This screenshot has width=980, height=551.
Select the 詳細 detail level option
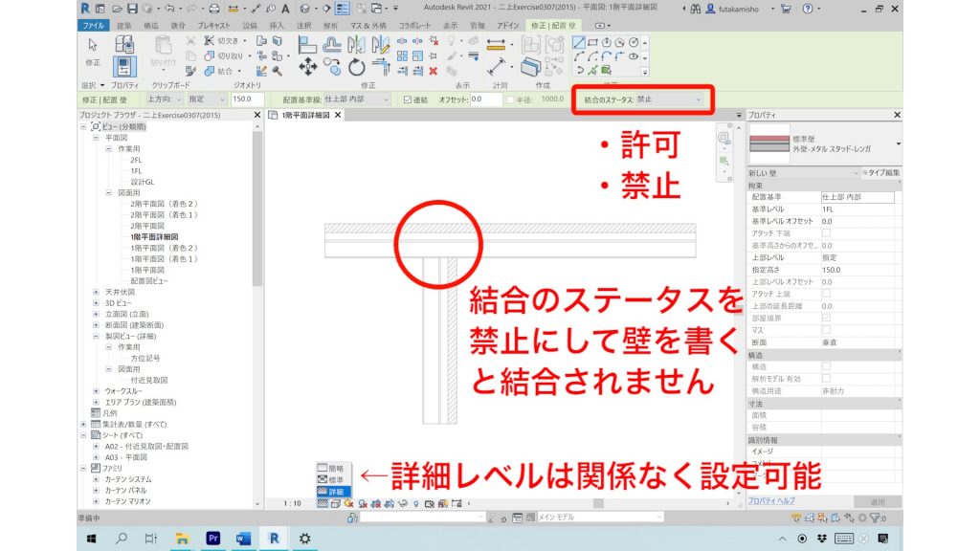pyautogui.click(x=334, y=492)
